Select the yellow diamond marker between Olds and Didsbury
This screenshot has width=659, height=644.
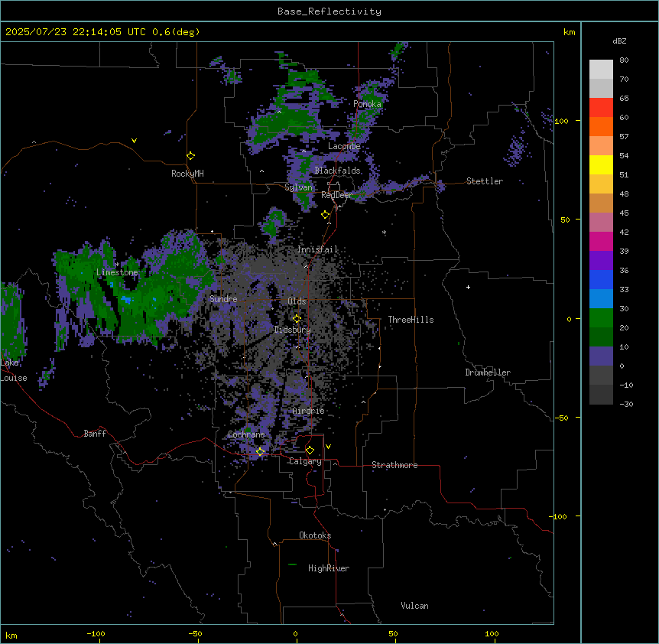(x=297, y=319)
